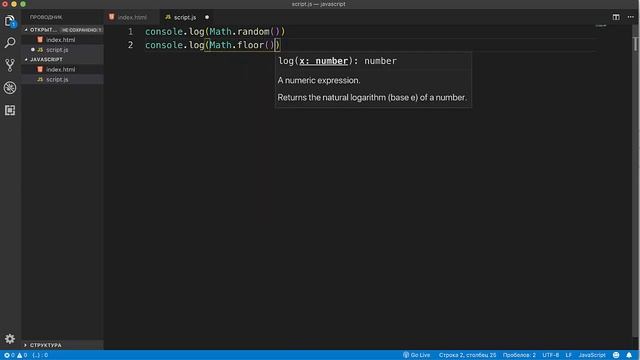This screenshot has height=360, width=640.
Task: Select script.js in JAVASCRIPT folder
Action: (x=57, y=80)
